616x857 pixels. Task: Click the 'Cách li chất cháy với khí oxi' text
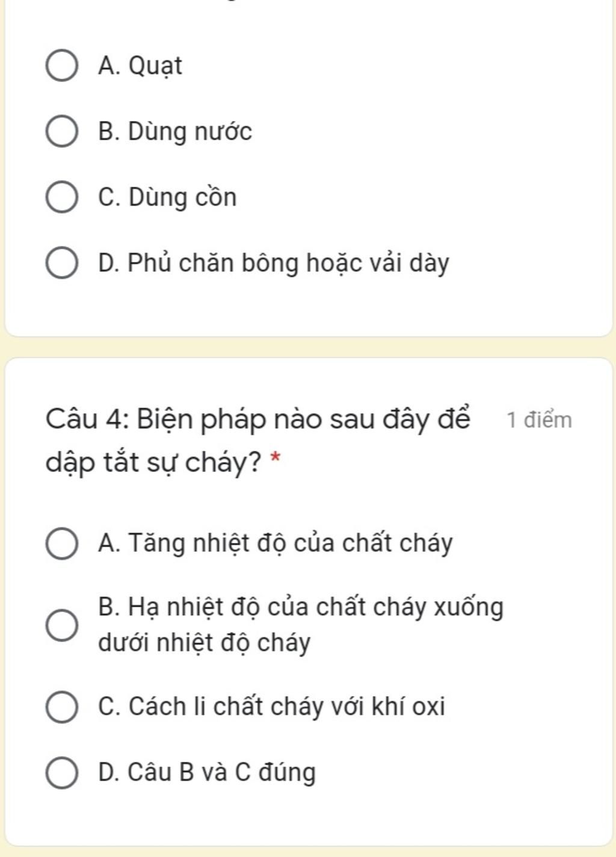[286, 707]
